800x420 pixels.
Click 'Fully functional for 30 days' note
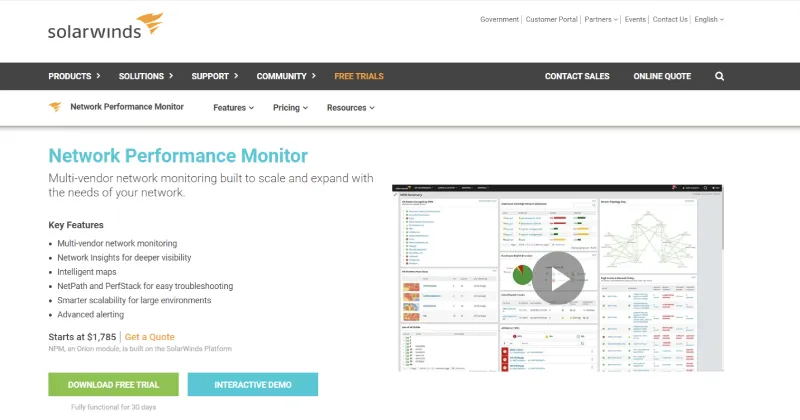point(113,407)
